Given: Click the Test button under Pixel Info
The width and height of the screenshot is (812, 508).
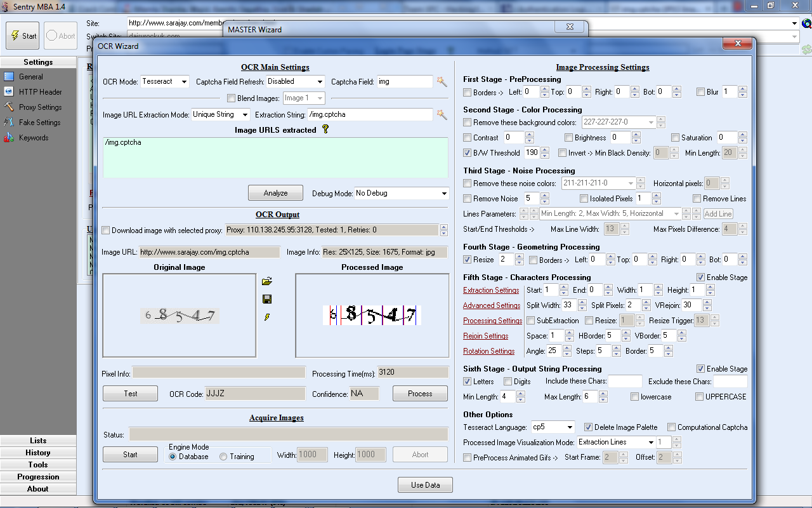Looking at the screenshot, I should [x=131, y=394].
